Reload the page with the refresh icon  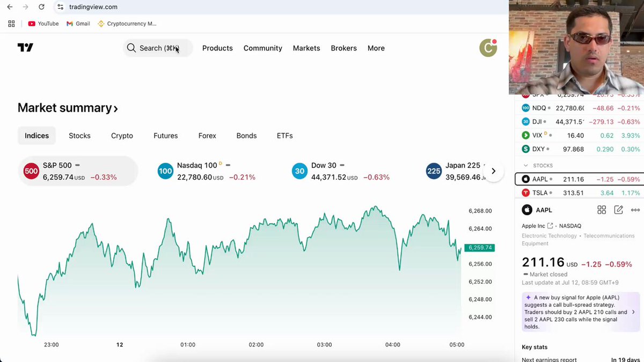[x=41, y=7]
